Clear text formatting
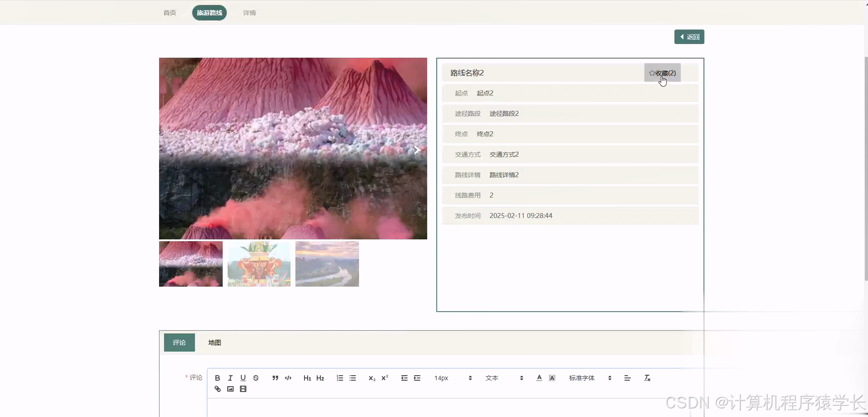This screenshot has width=868, height=417. point(647,378)
